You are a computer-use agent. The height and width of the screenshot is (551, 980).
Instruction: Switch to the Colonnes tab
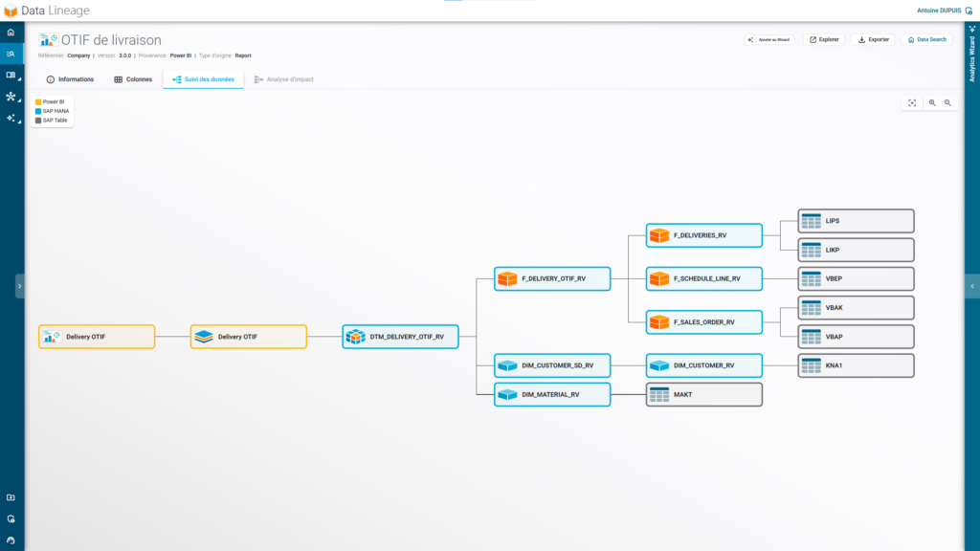[133, 78]
